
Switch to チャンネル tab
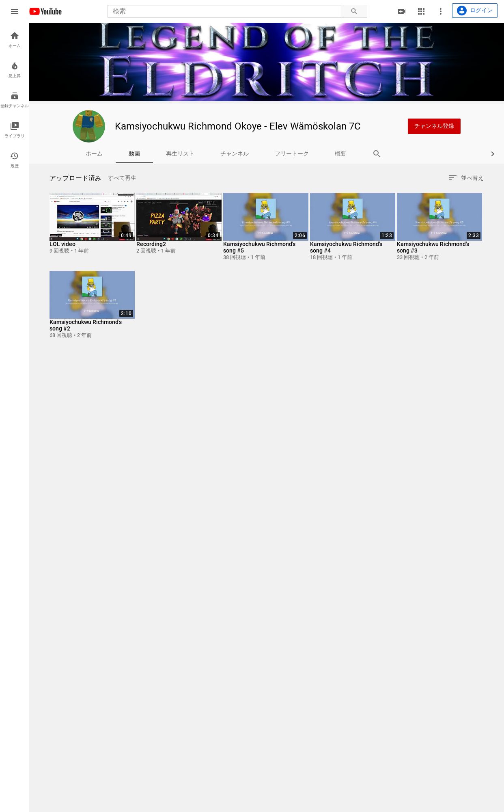pos(235,154)
